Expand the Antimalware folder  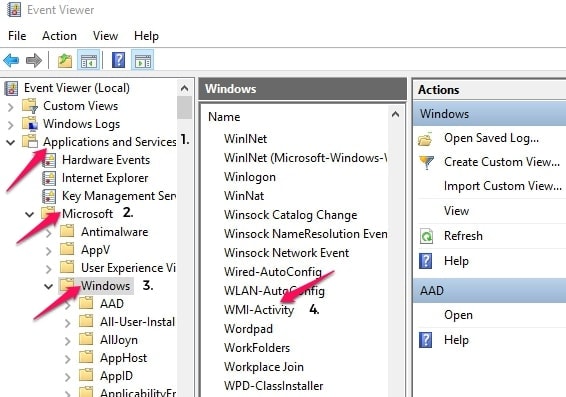point(49,233)
